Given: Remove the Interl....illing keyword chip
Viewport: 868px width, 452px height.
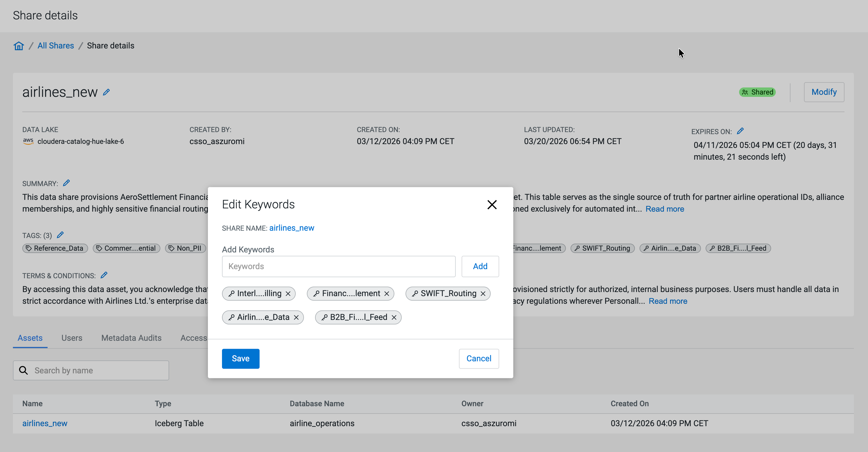Looking at the screenshot, I should pyautogui.click(x=288, y=294).
